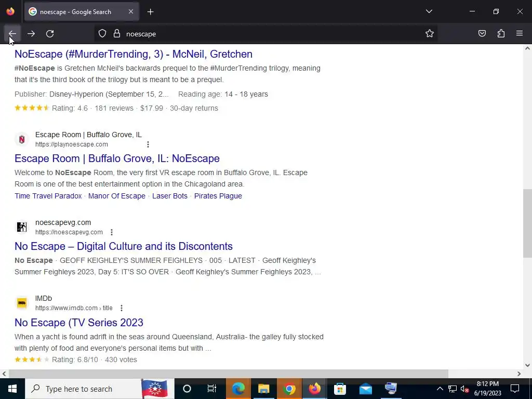Open more options for IMDb result
The height and width of the screenshot is (399, 532).
point(122,308)
